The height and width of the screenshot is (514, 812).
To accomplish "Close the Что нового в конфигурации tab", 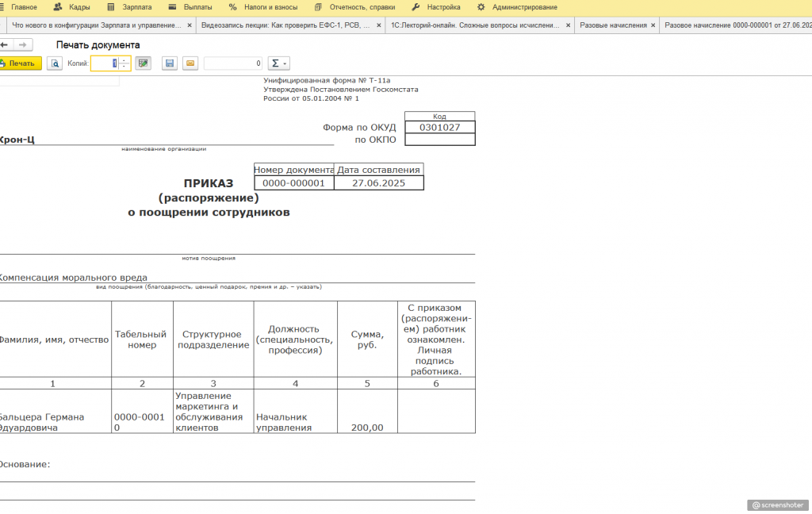I will pyautogui.click(x=190, y=25).
